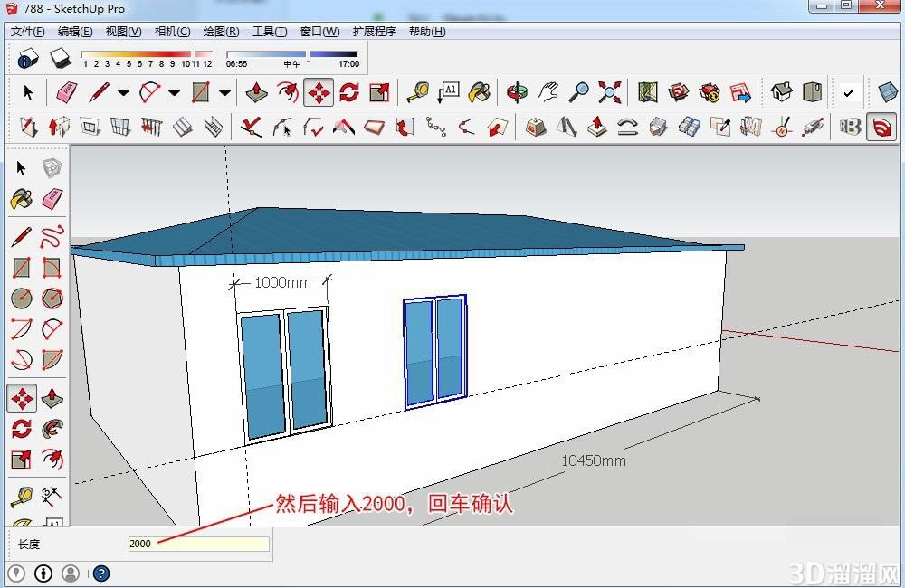
Task: Pick the Circle tool in the Large Tool Set
Action: click(x=22, y=298)
